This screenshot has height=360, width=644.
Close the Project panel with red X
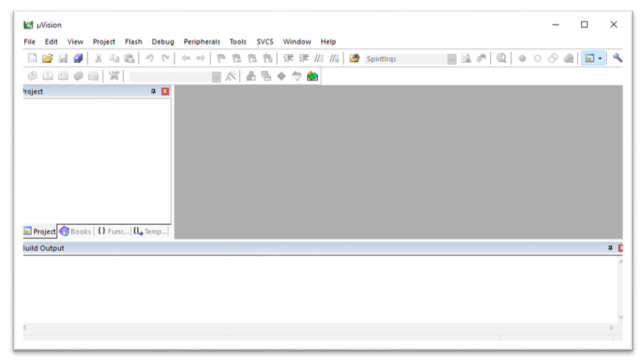click(x=165, y=91)
